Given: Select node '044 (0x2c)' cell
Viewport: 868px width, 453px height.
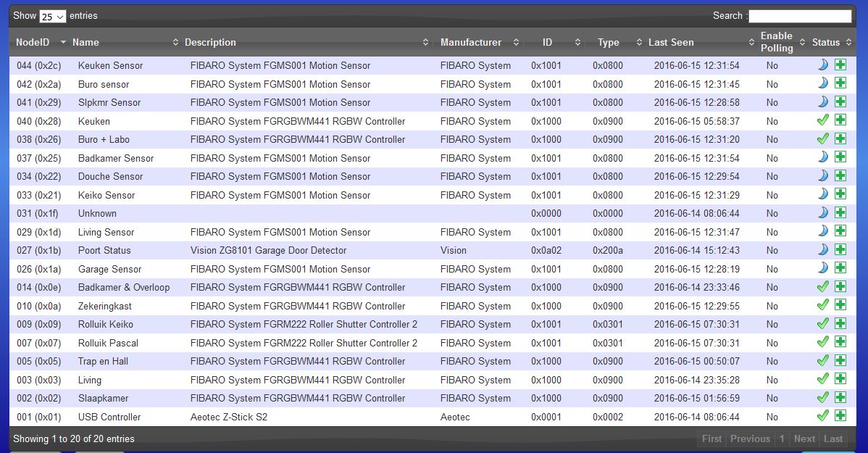Looking at the screenshot, I should (38, 65).
